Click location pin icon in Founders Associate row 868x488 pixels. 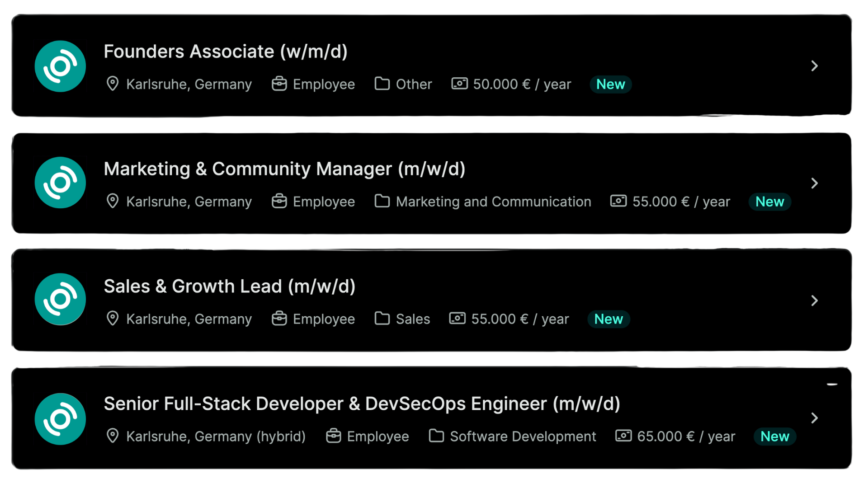point(113,84)
